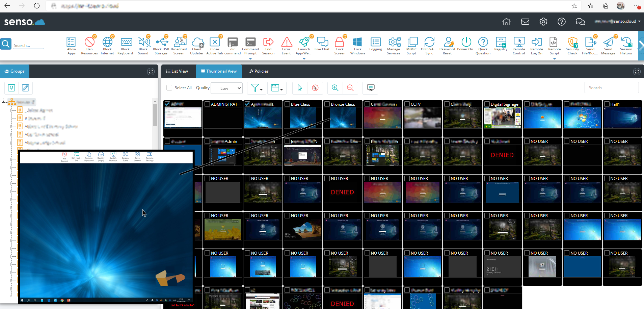Open the Security Check tool
The height and width of the screenshot is (309, 644).
(x=572, y=43)
